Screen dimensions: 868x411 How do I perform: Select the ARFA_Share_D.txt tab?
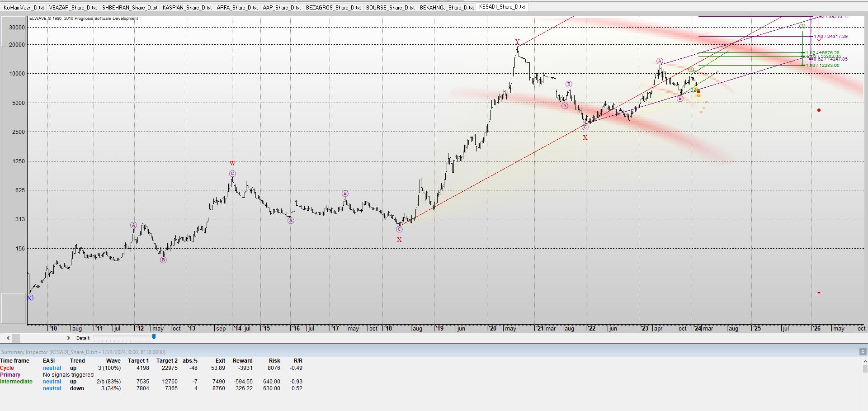(237, 7)
